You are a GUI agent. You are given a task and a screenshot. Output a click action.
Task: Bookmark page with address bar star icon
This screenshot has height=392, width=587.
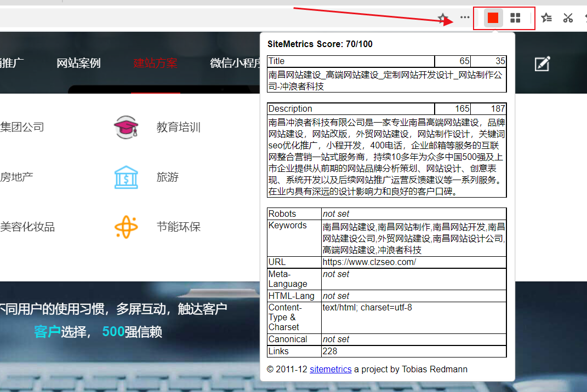click(443, 18)
